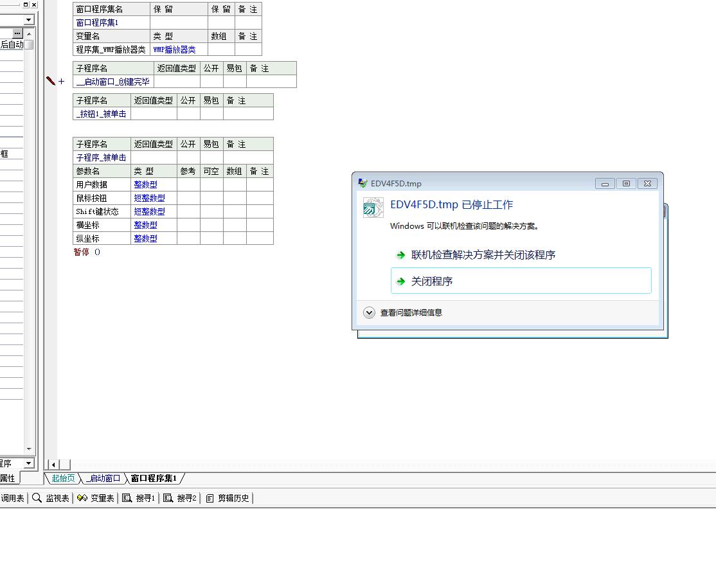Screen dimensions: 716x588
Task: Open the 监视表 magnifier panel
Action: coord(51,498)
